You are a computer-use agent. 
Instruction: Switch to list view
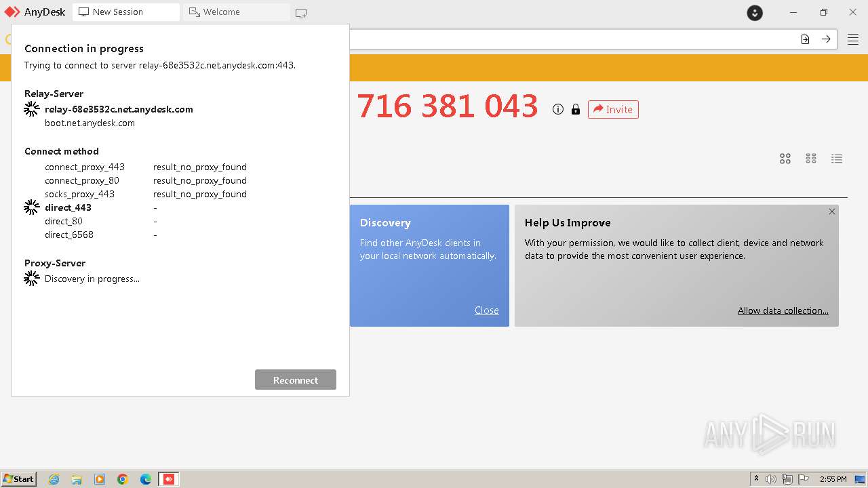pyautogui.click(x=837, y=159)
